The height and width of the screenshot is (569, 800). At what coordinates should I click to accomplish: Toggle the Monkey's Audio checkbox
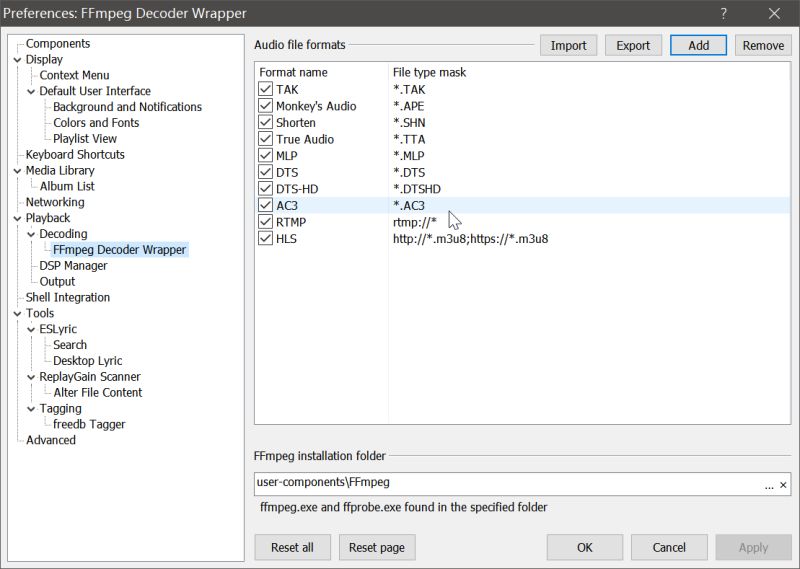(x=265, y=106)
